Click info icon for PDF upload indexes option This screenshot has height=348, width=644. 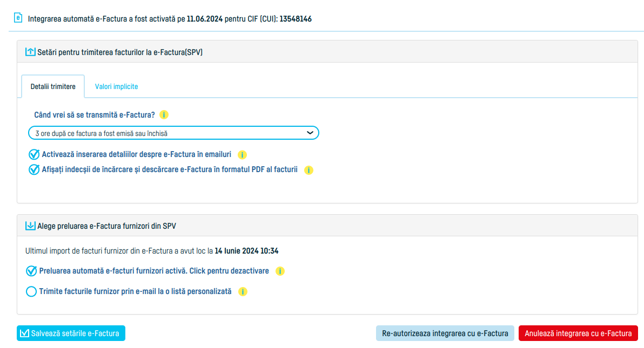[308, 169]
